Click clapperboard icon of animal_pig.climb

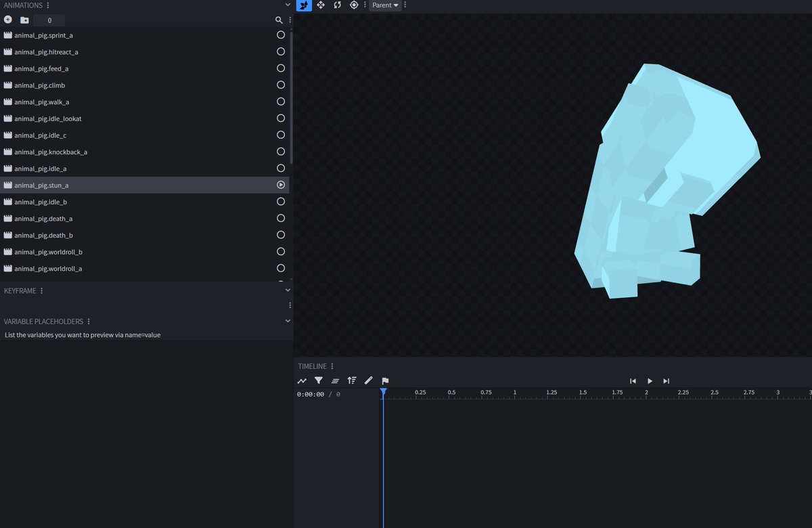(x=8, y=85)
